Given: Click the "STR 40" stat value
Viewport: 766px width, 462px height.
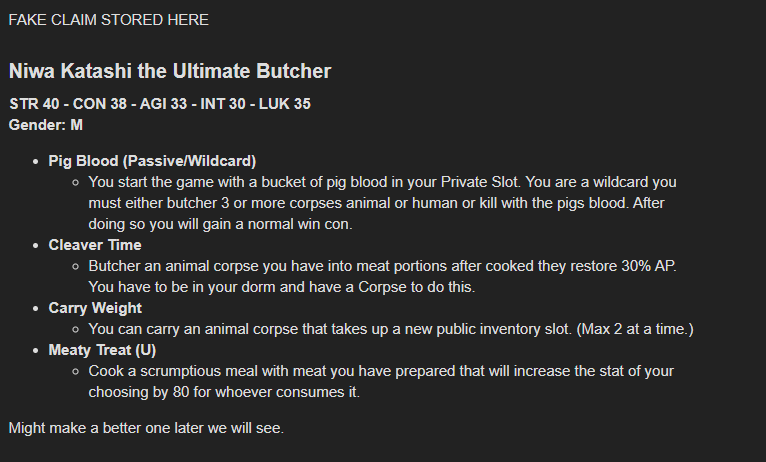Looking at the screenshot, I should click(x=35, y=104).
